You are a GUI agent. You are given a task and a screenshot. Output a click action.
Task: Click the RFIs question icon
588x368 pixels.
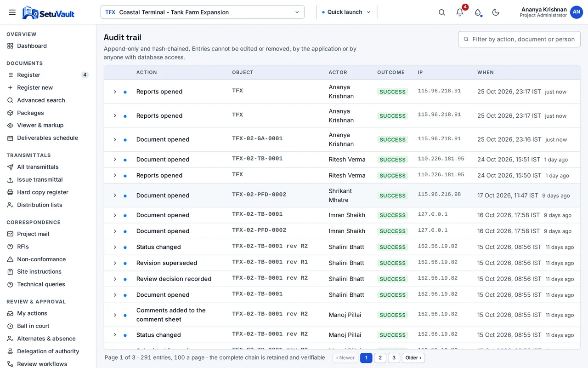click(x=10, y=247)
